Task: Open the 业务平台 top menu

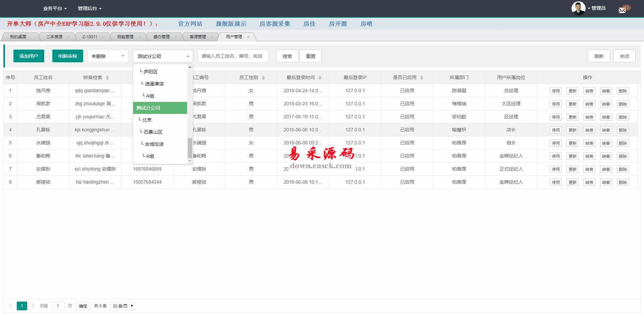Action: point(55,8)
